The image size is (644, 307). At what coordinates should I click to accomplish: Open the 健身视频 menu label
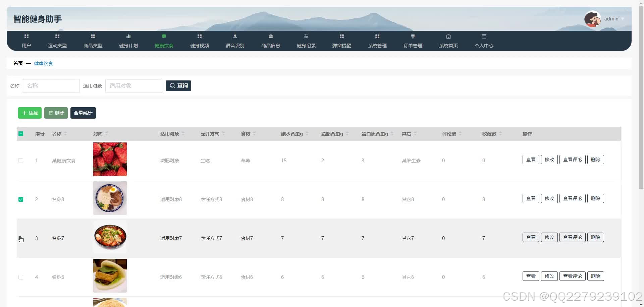200,46
